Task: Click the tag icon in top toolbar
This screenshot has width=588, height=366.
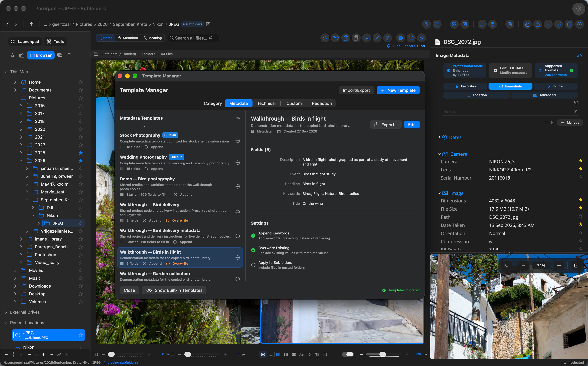Action: [x=482, y=24]
